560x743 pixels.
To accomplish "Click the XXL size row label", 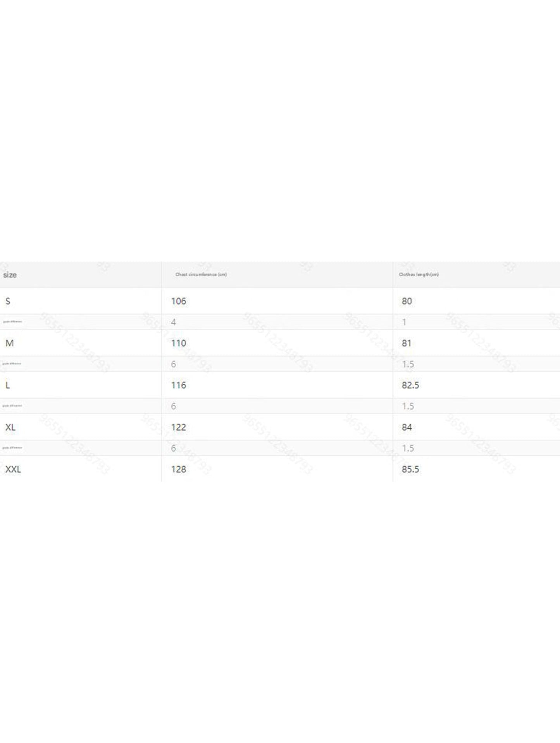I will point(13,469).
